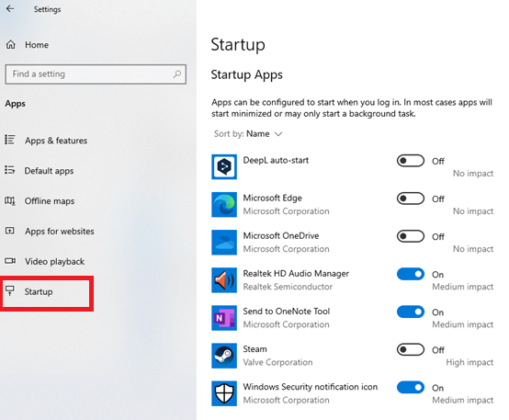
Task: Click the search magnifier icon
Action: (177, 74)
